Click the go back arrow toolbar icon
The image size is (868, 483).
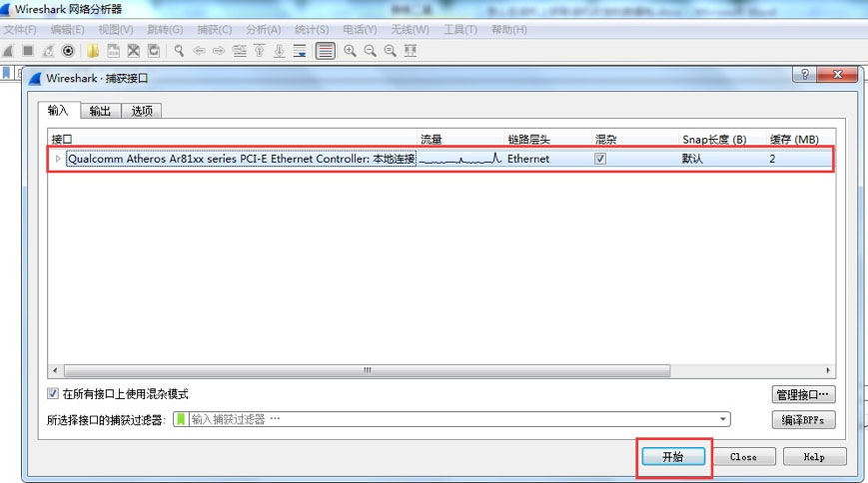pyautogui.click(x=199, y=51)
